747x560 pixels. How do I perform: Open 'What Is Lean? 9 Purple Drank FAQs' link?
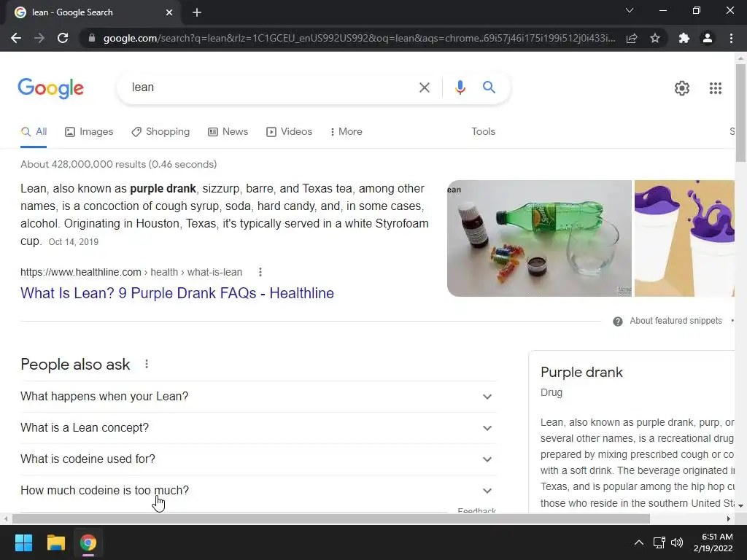coord(177,293)
